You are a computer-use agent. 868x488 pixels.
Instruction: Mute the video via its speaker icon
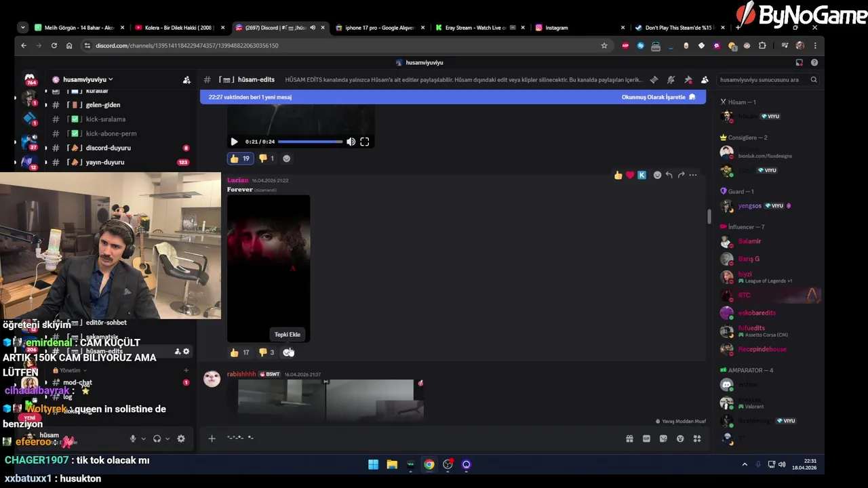click(x=351, y=142)
